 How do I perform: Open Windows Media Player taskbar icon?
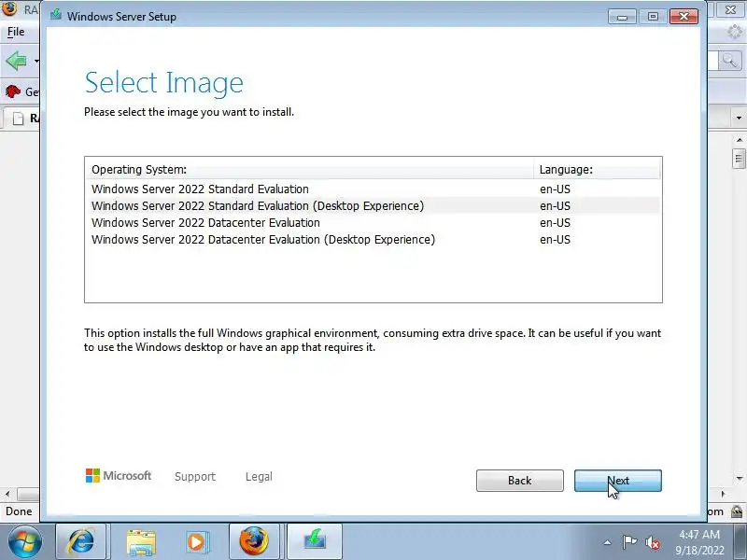[196, 542]
